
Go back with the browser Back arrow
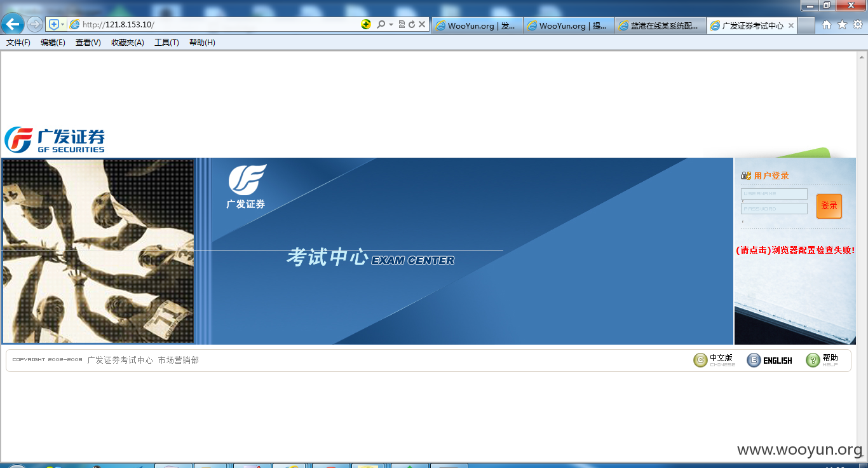coord(13,24)
